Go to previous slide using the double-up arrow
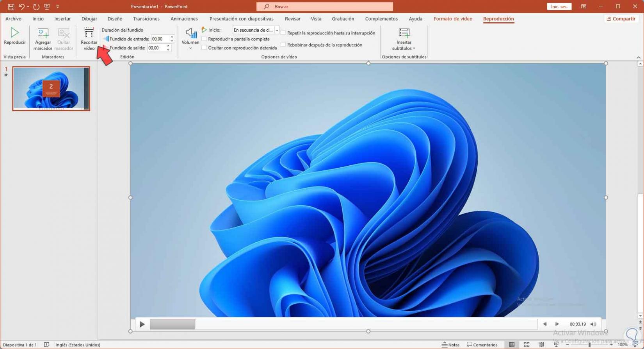 (x=640, y=322)
